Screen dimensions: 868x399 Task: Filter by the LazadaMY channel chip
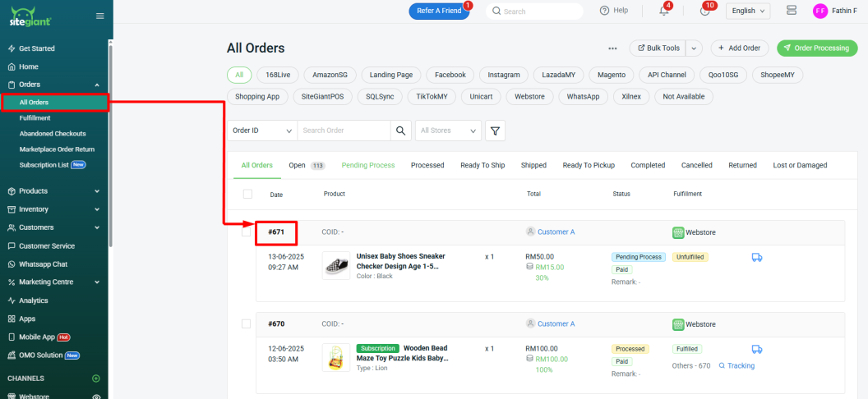(x=559, y=75)
